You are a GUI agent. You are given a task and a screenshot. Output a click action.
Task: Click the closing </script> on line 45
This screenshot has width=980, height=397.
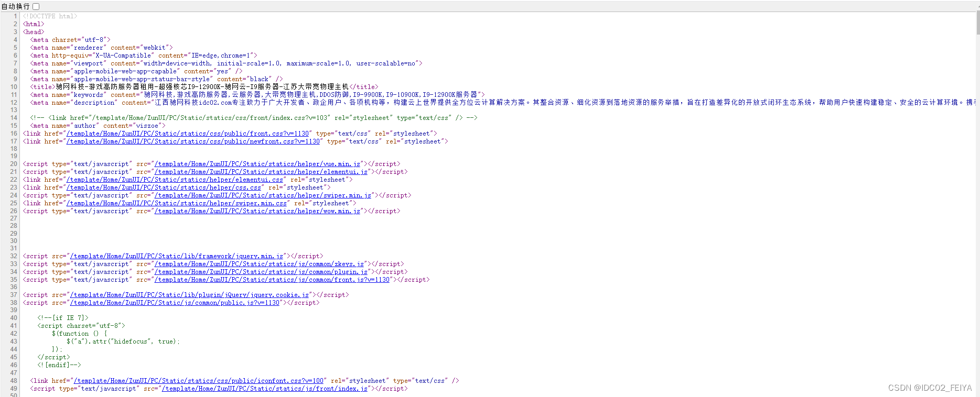(x=53, y=357)
